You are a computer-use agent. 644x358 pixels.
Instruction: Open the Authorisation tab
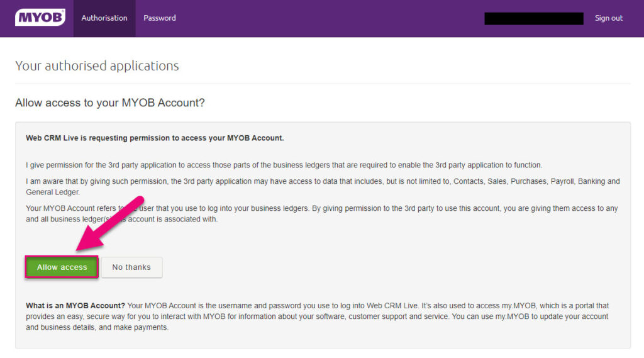point(104,18)
